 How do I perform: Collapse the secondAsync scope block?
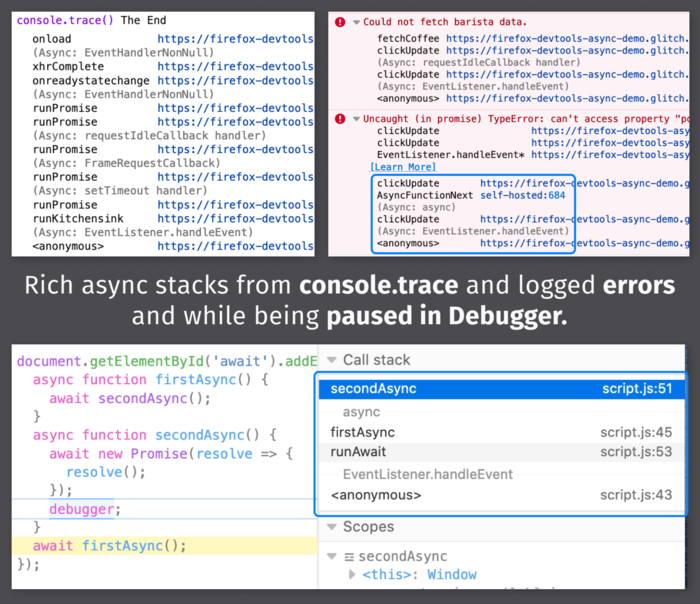[333, 556]
